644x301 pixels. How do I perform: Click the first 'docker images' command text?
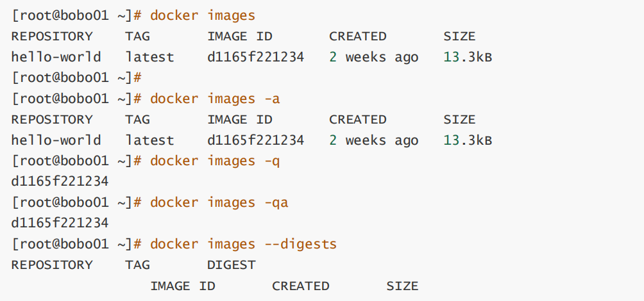point(202,15)
